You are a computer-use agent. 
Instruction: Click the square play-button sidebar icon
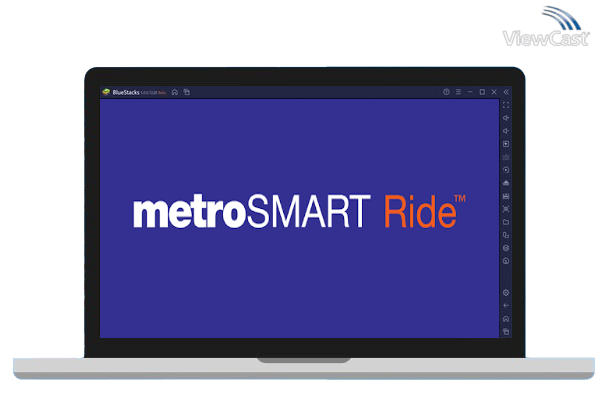[506, 144]
